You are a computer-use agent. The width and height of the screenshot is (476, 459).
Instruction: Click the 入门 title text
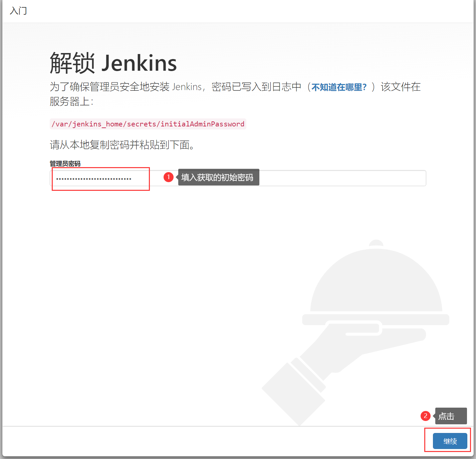point(18,11)
